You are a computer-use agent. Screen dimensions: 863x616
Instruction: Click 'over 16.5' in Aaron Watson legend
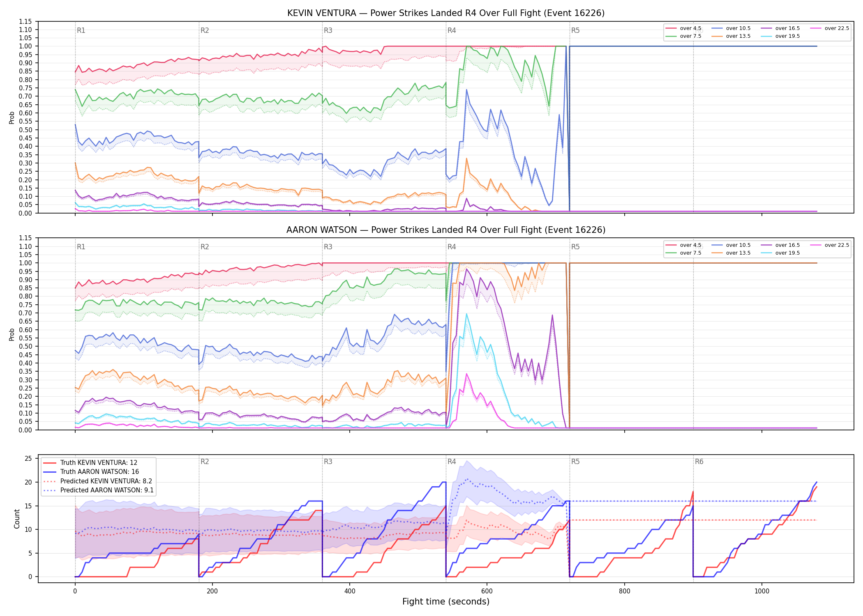(x=787, y=245)
